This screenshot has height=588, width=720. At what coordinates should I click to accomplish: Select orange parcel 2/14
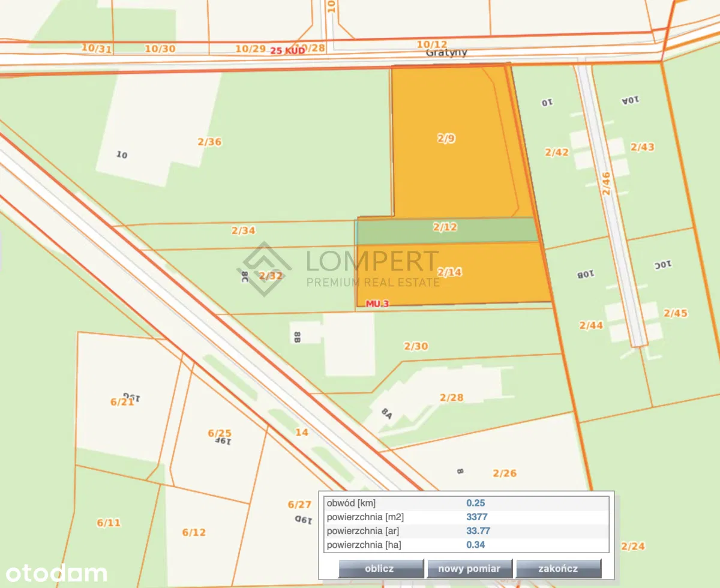coord(450,272)
